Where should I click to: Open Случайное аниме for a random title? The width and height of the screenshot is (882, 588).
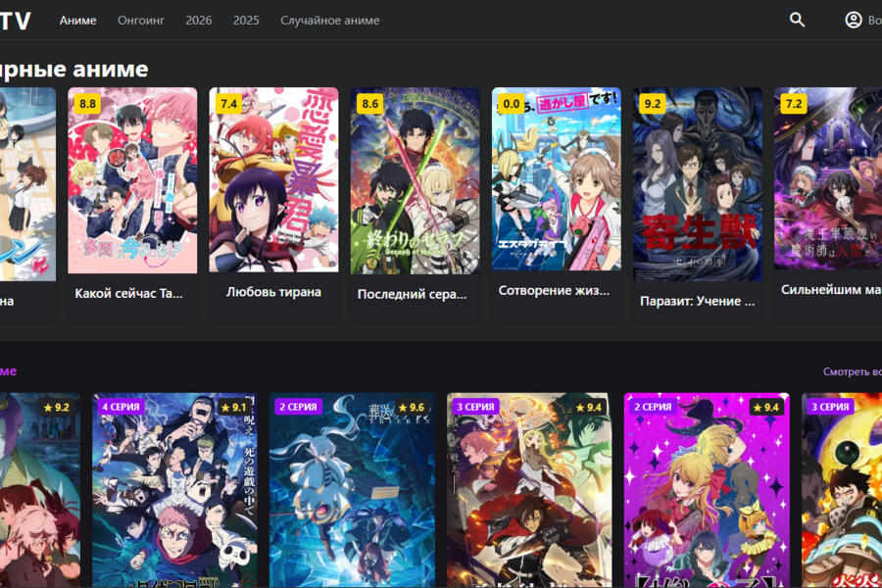tap(330, 20)
